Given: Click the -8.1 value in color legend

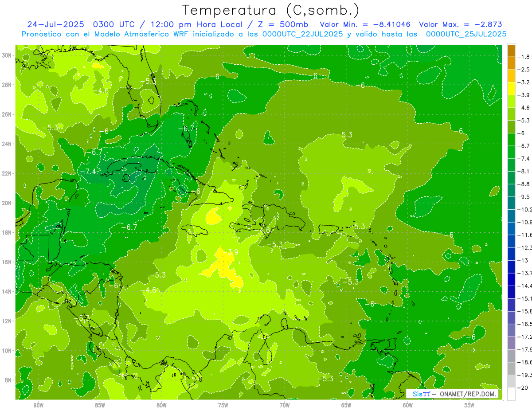Looking at the screenshot, I should coord(524,171).
